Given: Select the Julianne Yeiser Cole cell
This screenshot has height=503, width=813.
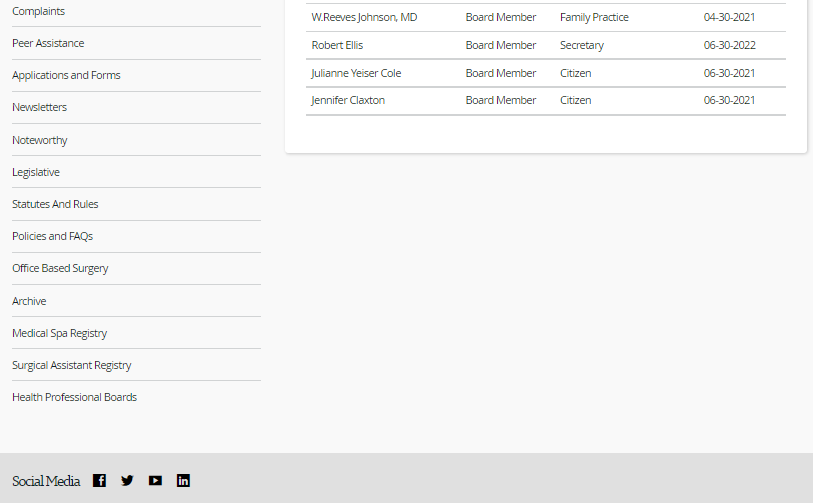Looking at the screenshot, I should coord(356,73).
